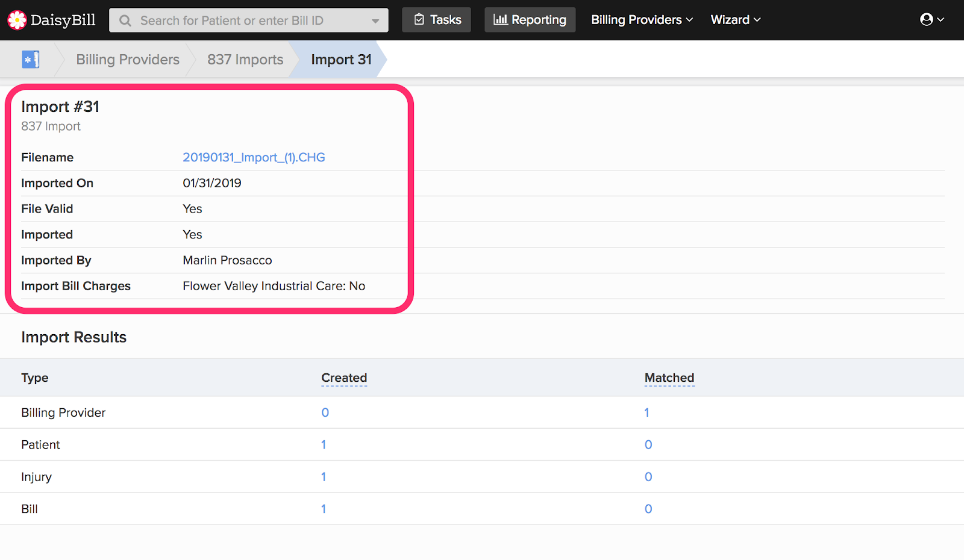Click the Injury row label
This screenshot has height=560, width=964.
point(36,477)
